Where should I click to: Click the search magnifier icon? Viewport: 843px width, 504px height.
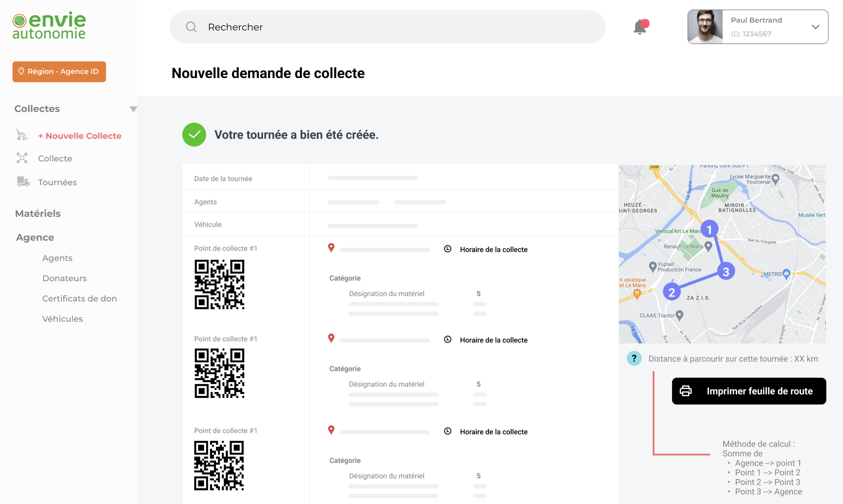pyautogui.click(x=191, y=27)
